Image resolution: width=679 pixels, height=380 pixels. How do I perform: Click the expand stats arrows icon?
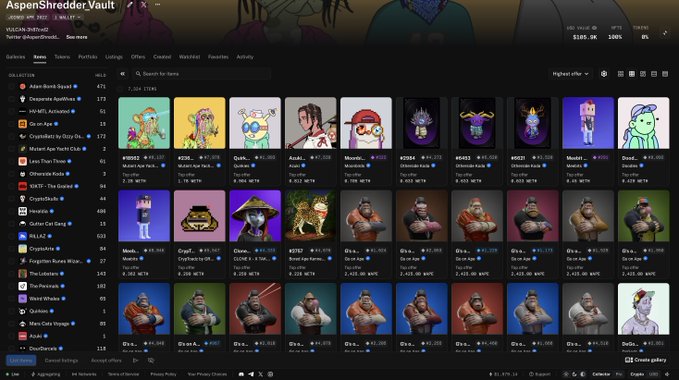(665, 33)
